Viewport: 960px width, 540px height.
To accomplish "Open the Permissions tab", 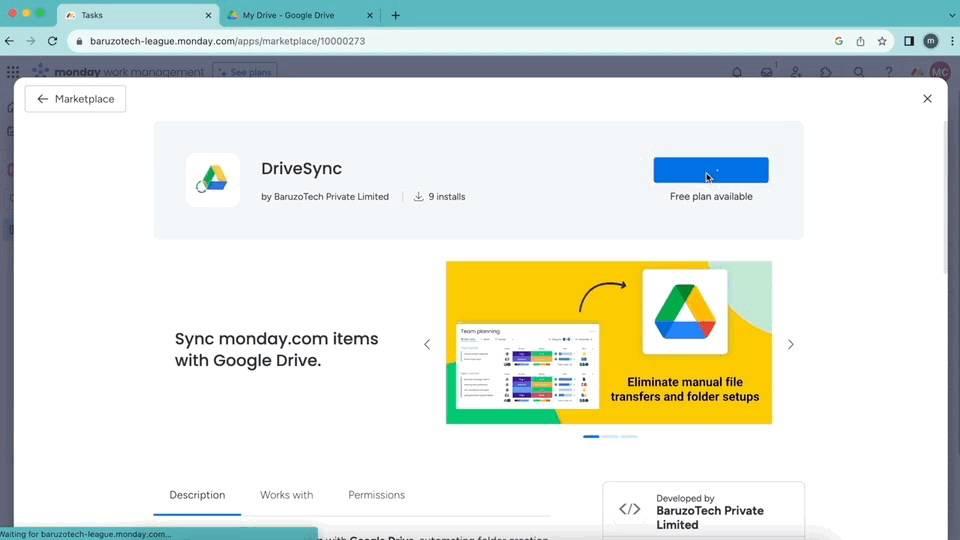I will coord(377,495).
